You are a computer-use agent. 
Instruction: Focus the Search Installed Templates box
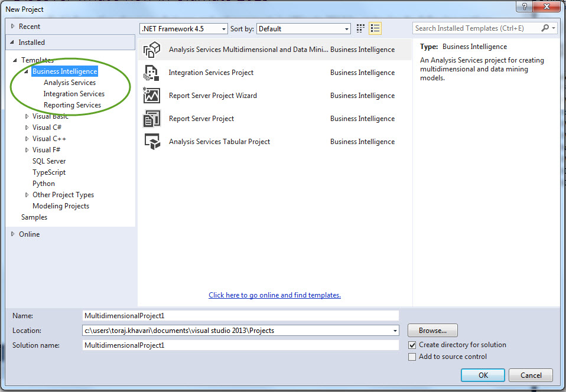[x=476, y=28]
